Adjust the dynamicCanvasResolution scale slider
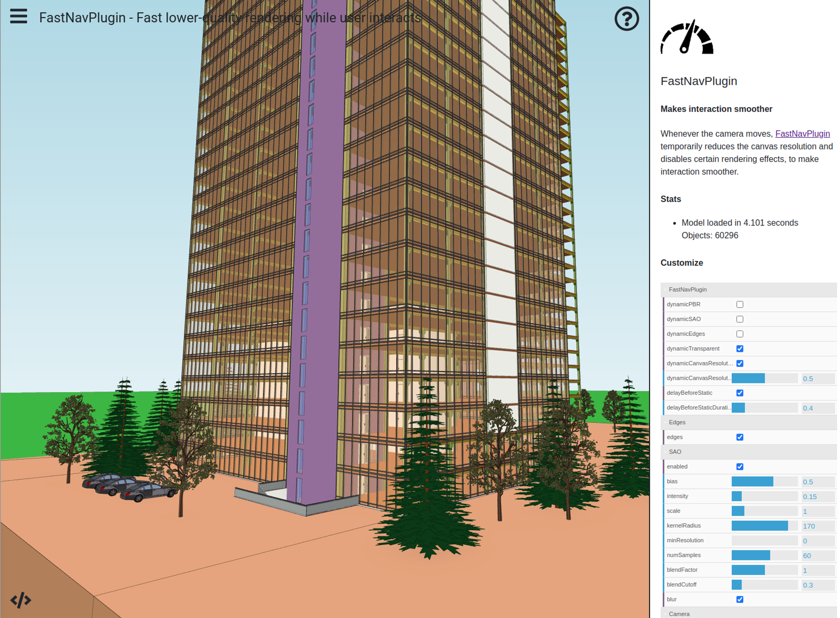Screen dimensions: 840x618 pyautogui.click(x=764, y=378)
